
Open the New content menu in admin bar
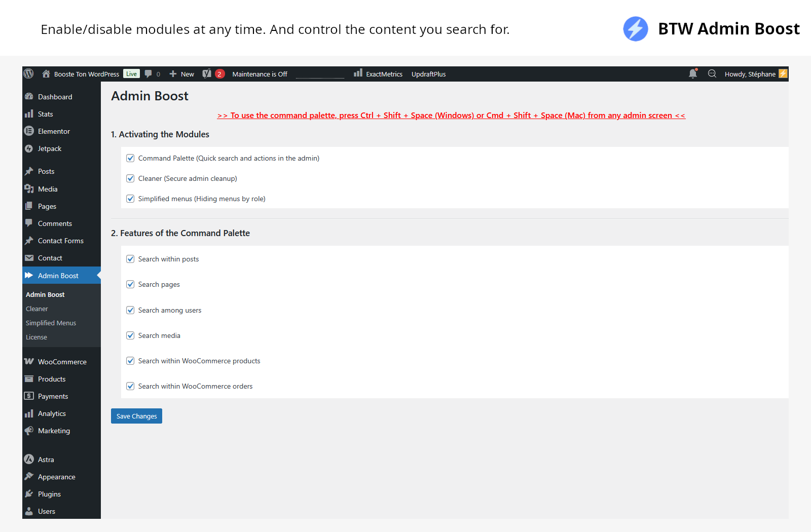pyautogui.click(x=181, y=74)
